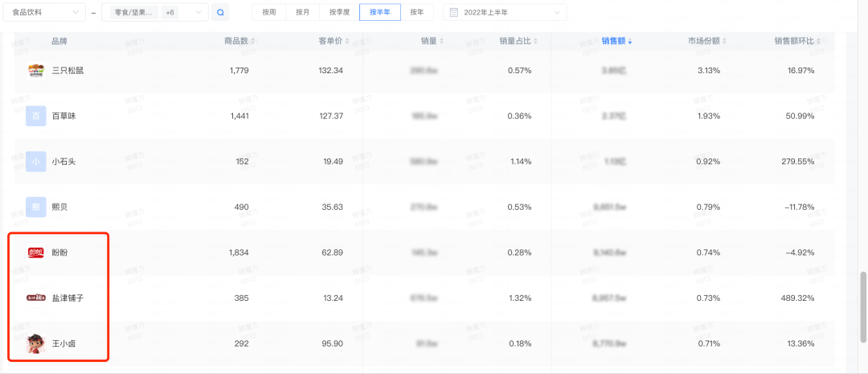This screenshot has height=374, width=868.
Task: Click the 三只松鼠 brand logo
Action: point(36,70)
